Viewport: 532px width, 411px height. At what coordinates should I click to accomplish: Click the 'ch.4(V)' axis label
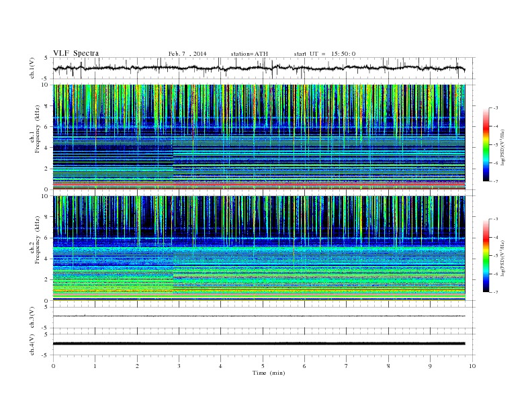(x=32, y=345)
